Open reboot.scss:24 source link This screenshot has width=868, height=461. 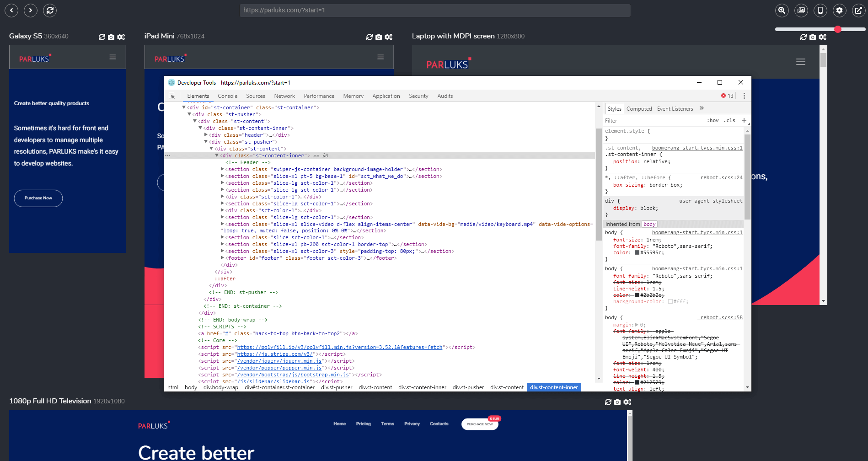pos(721,177)
